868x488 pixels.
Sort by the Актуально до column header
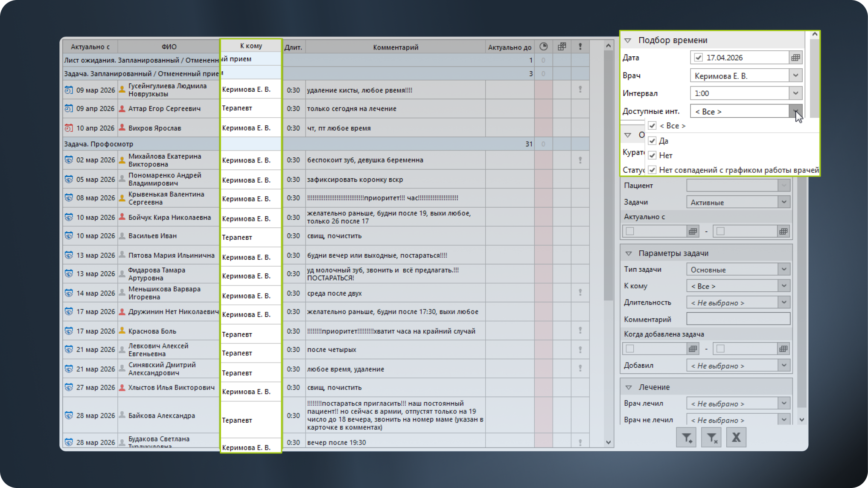pyautogui.click(x=510, y=47)
